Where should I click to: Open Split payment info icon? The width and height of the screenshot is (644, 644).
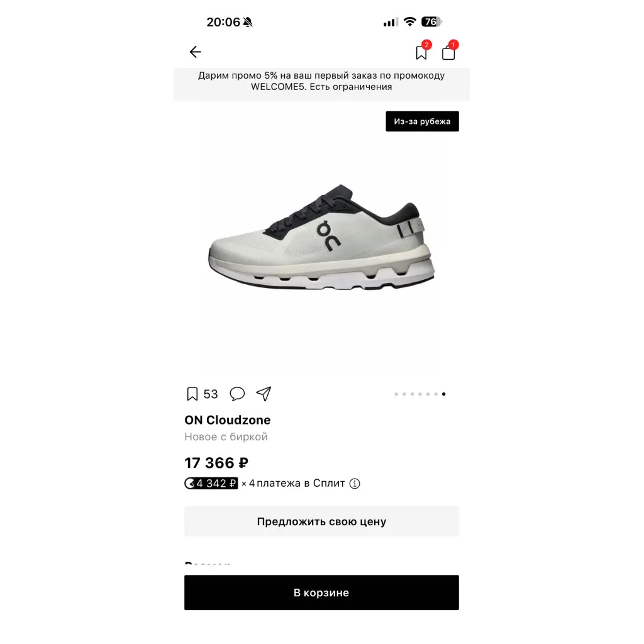pos(355,484)
